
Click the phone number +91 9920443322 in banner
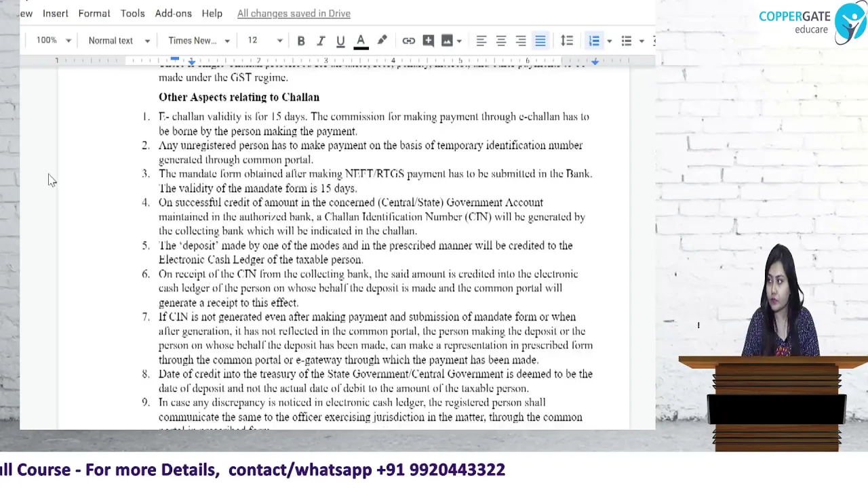tap(440, 470)
